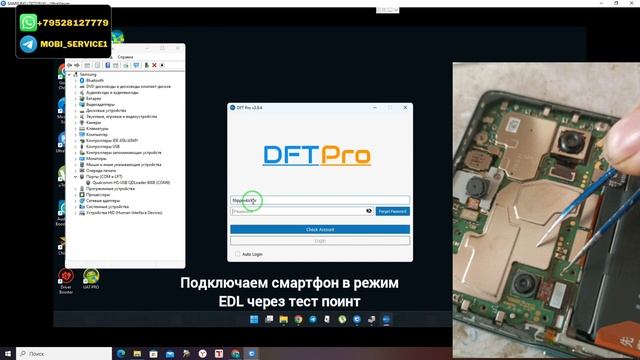Viewport: 640px width, 360px height.
Task: Click the blue Help icon in Device Manager toolbar
Action: [107, 65]
